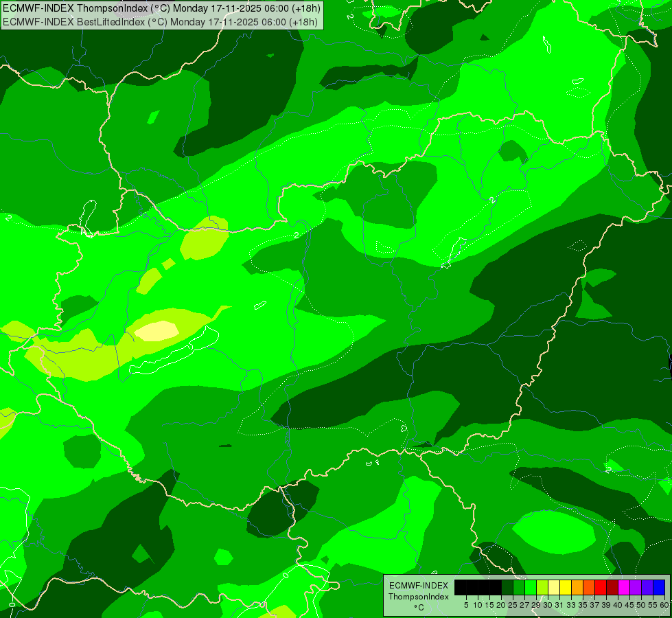Viewport: 672px width, 618px height.
Task: Click the bright red 37–39 legend swatch
Action: coord(601,587)
